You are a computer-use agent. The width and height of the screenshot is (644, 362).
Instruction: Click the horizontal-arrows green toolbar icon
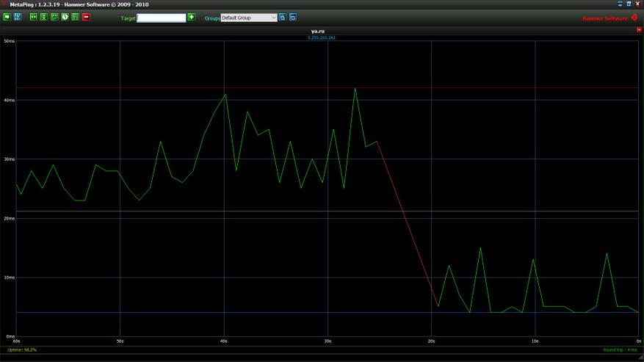34,17
